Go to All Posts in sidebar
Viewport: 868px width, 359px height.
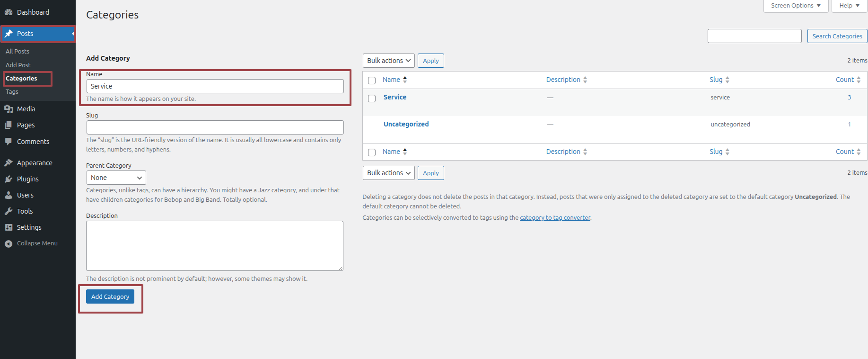pos(18,51)
